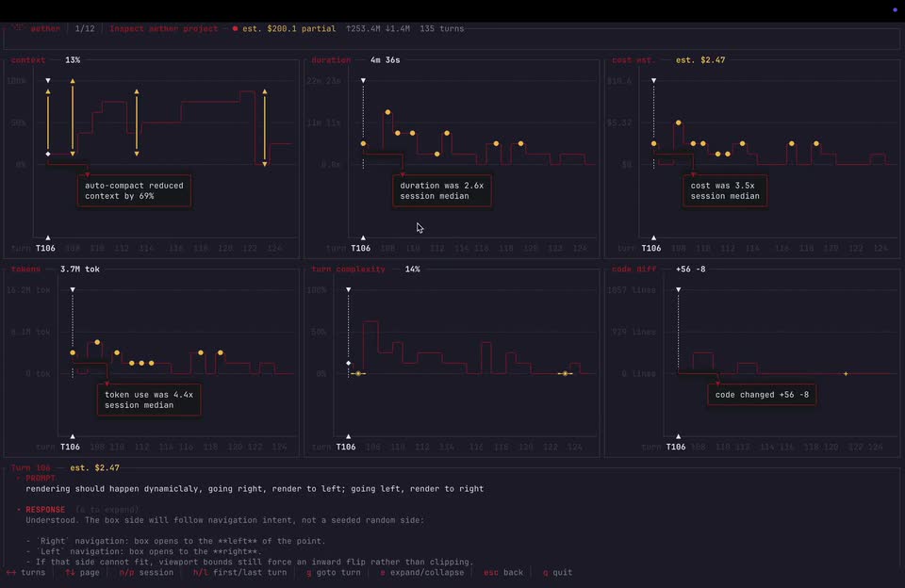This screenshot has width=905, height=588.
Task: Select the "Inspect aether project" title
Action: click(x=164, y=28)
